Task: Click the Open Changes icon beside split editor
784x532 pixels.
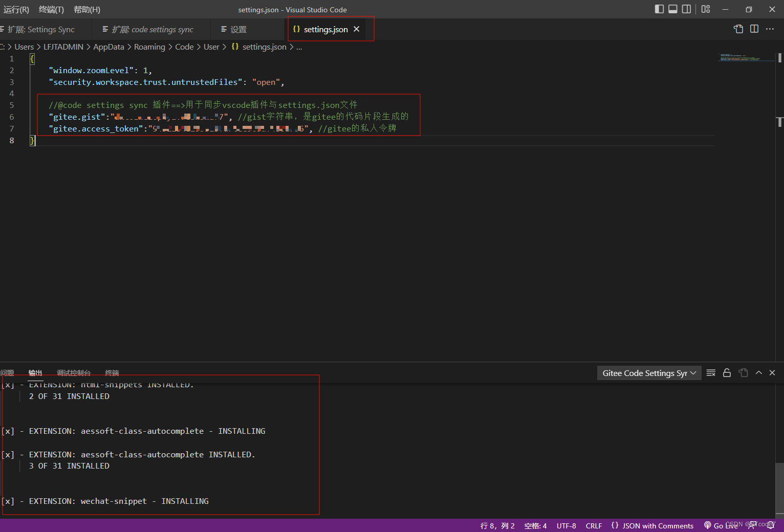Action: coord(738,29)
